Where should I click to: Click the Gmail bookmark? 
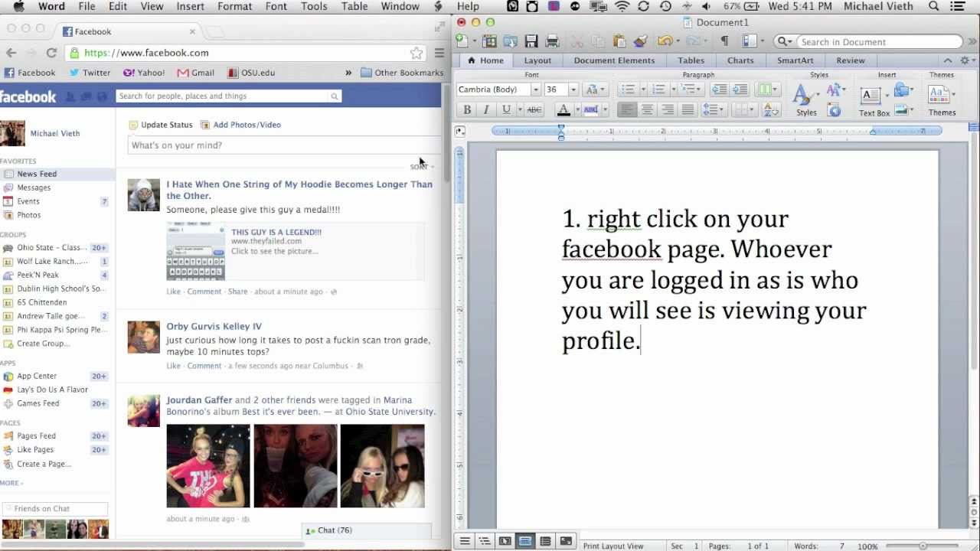click(x=196, y=73)
